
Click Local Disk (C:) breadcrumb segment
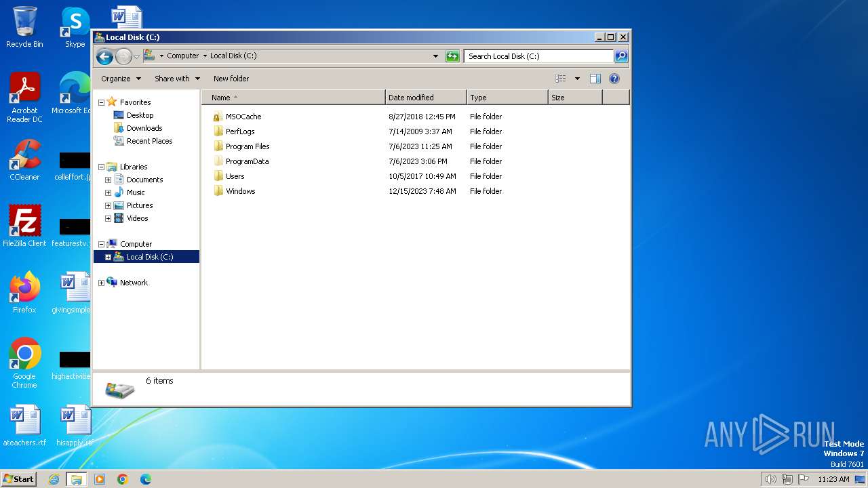pyautogui.click(x=233, y=56)
